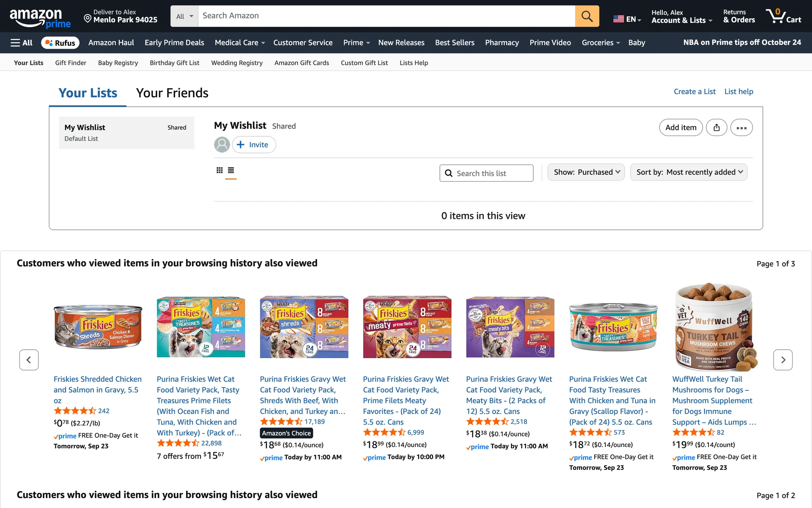Go to previous carousel page

(29, 360)
